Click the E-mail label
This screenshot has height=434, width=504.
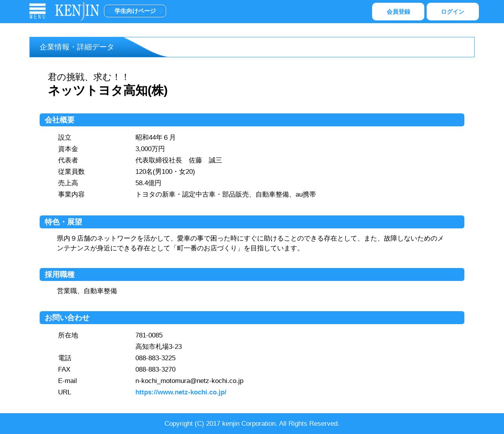[68, 381]
